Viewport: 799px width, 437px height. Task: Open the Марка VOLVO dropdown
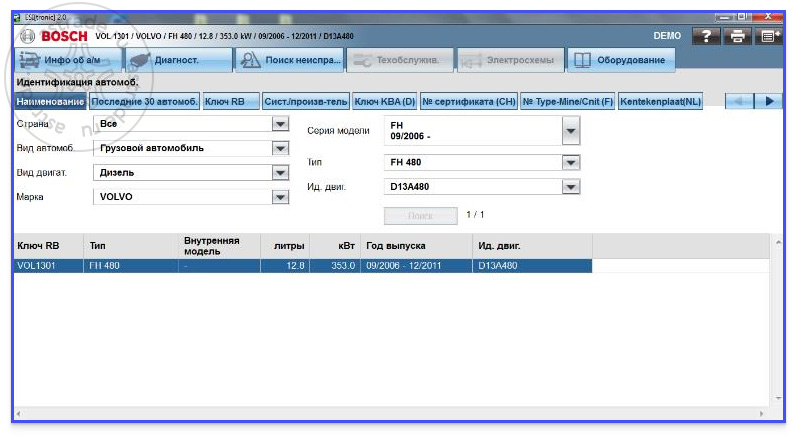tap(280, 197)
